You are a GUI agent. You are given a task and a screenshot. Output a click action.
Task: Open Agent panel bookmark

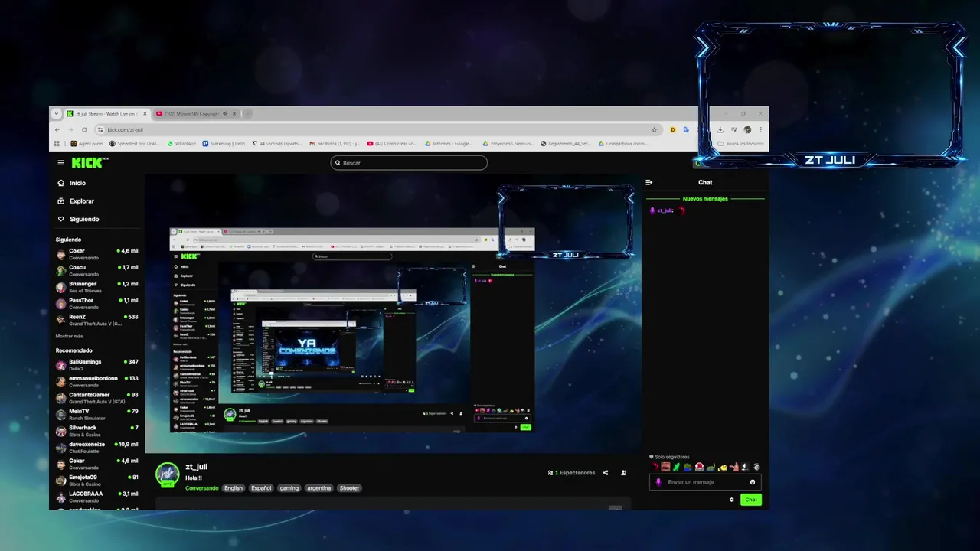(87, 143)
